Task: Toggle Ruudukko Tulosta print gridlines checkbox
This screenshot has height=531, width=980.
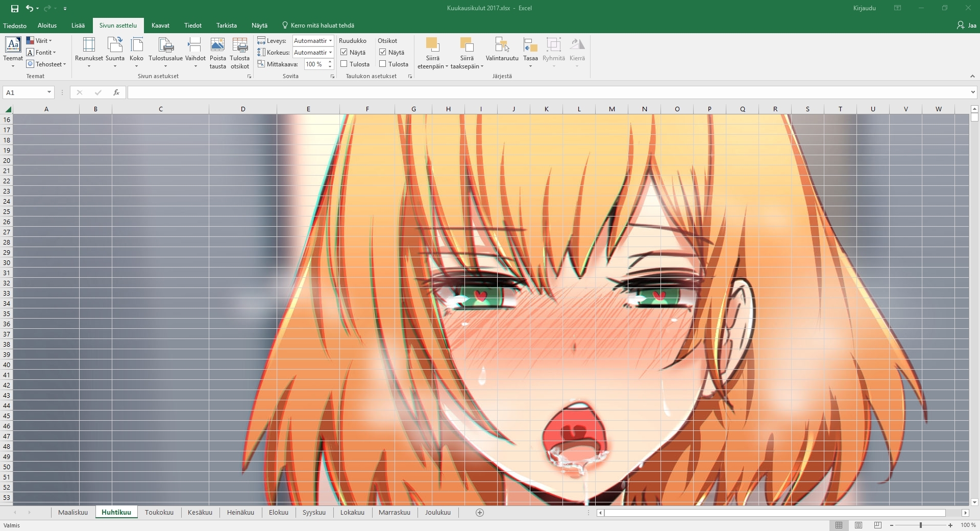Action: tap(344, 64)
